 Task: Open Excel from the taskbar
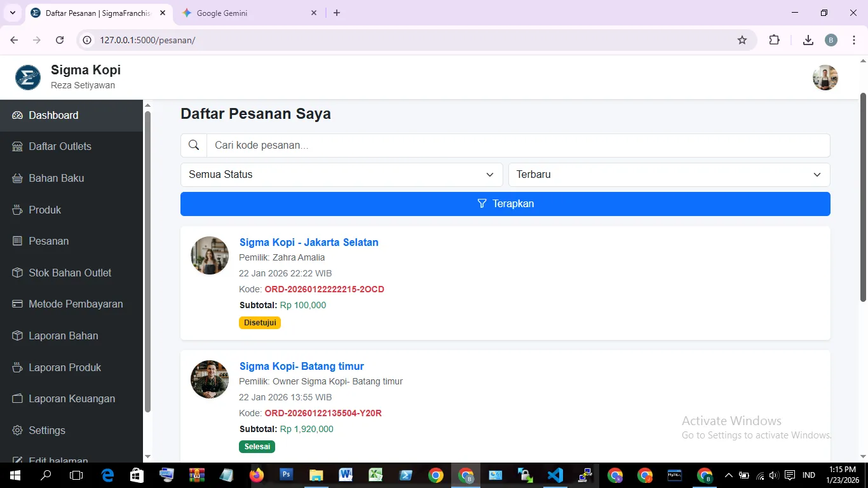coord(376,475)
